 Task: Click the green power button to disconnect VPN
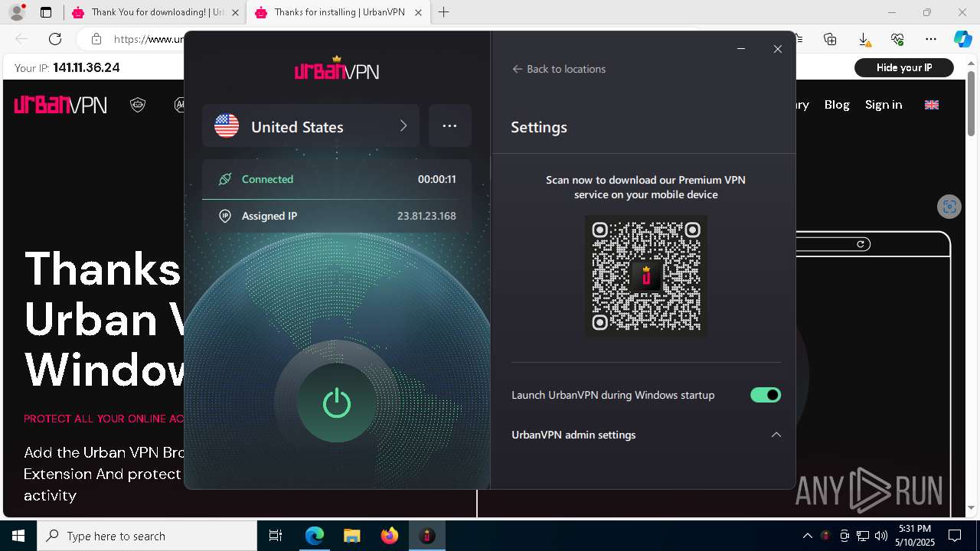click(337, 403)
